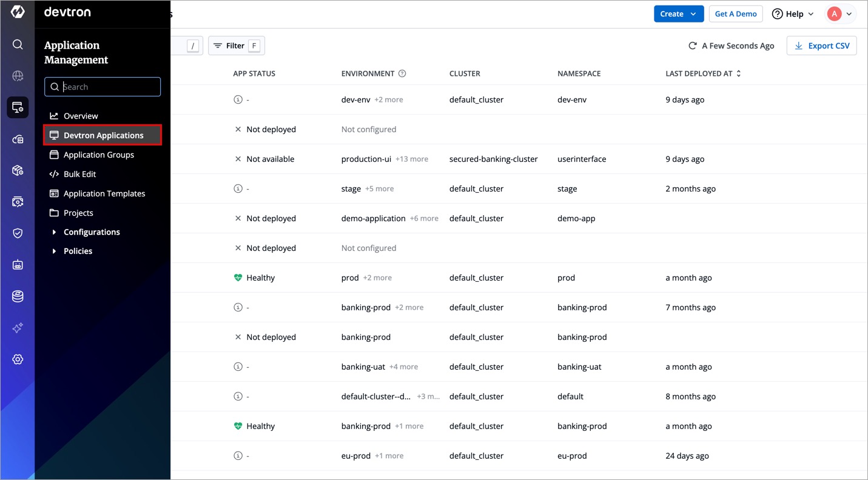
Task: Open Bulk Edit from the side menu
Action: pyautogui.click(x=79, y=174)
